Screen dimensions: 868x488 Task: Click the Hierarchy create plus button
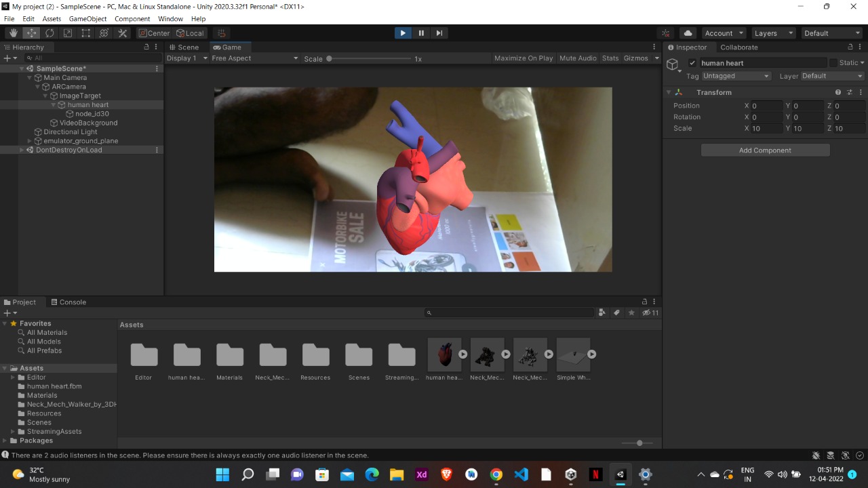click(9, 58)
